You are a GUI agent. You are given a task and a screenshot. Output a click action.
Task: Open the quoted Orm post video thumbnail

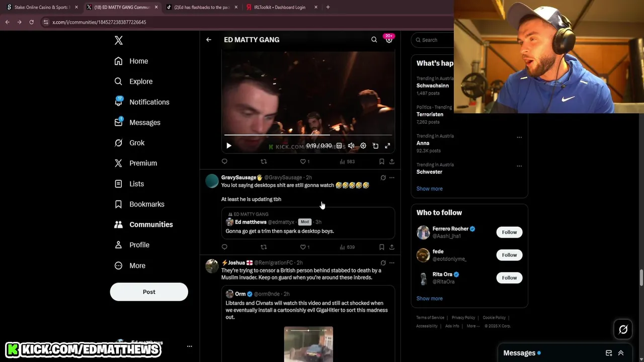[x=308, y=344]
